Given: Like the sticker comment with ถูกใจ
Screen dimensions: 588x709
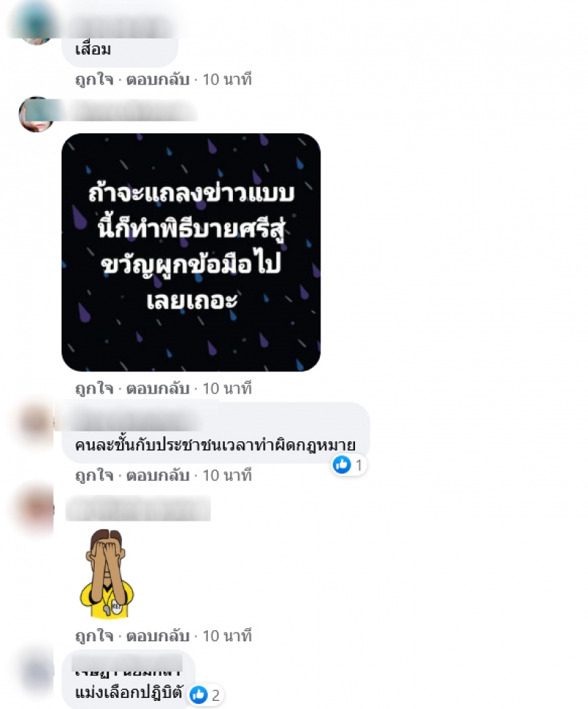Looking at the screenshot, I should 94,635.
